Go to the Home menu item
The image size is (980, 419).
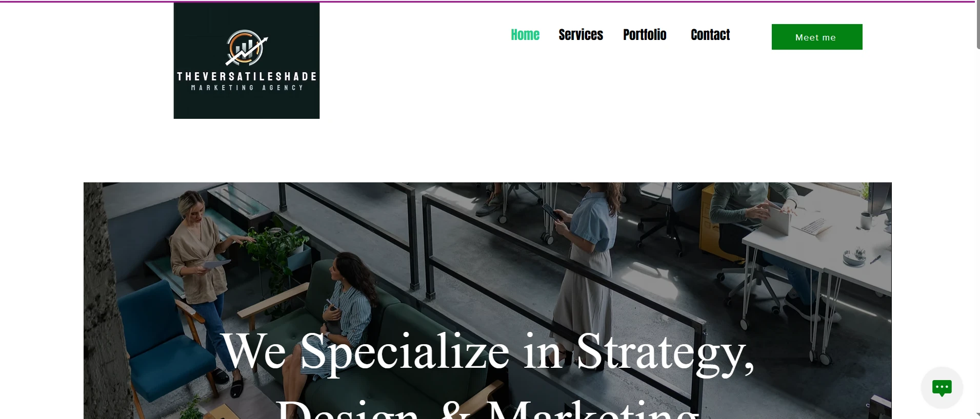pyautogui.click(x=525, y=35)
